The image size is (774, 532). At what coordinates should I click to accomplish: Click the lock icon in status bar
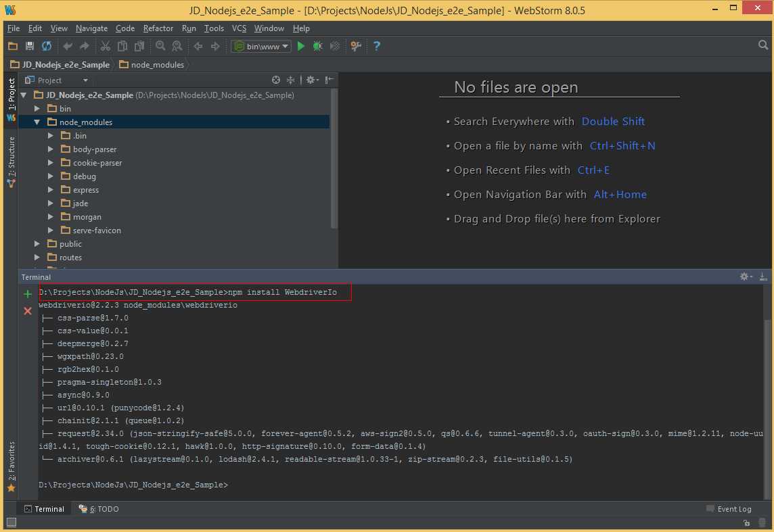(x=746, y=523)
